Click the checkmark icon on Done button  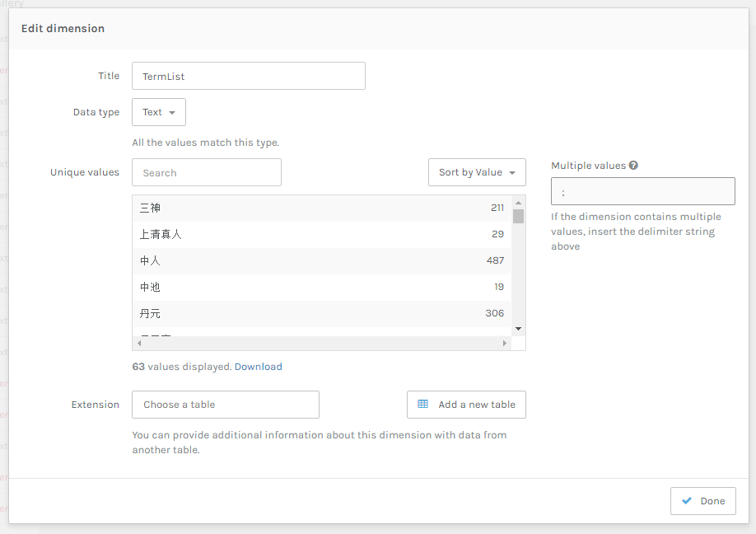(687, 501)
